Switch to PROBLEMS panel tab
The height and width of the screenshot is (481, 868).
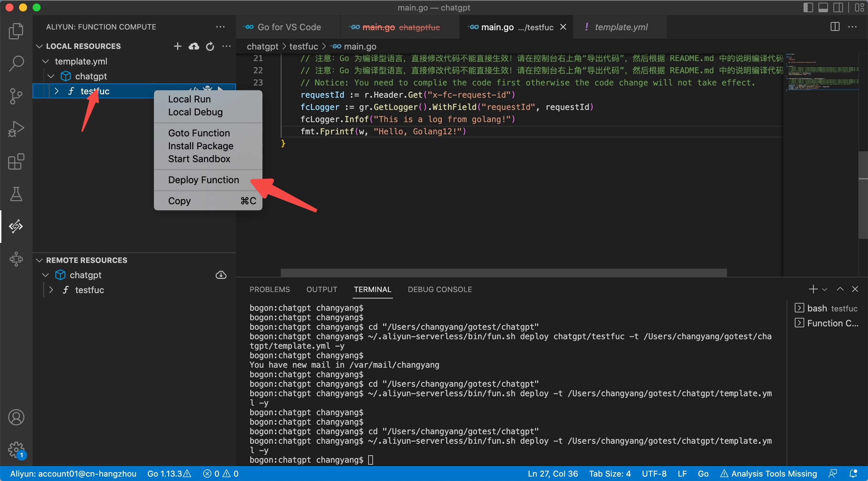(270, 289)
